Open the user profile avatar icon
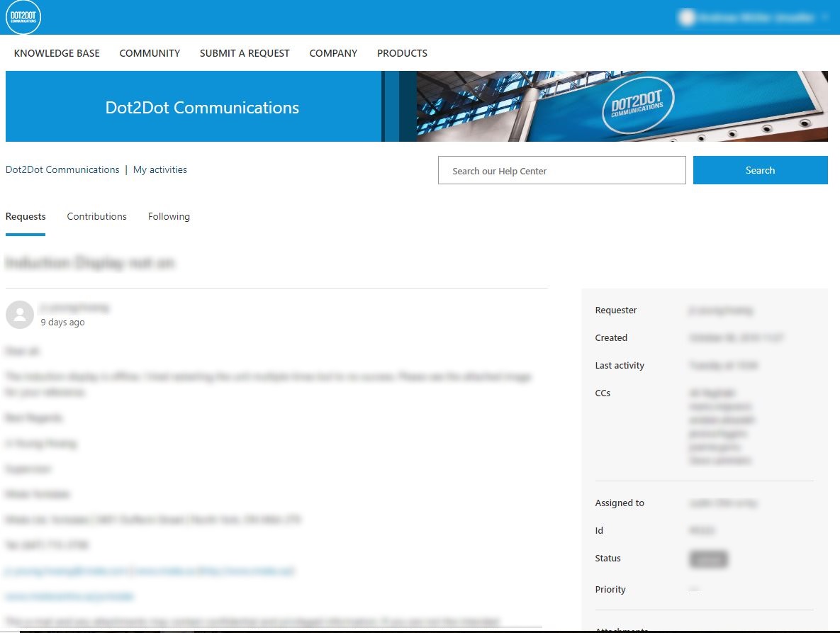This screenshot has height=633, width=840. tap(687, 17)
